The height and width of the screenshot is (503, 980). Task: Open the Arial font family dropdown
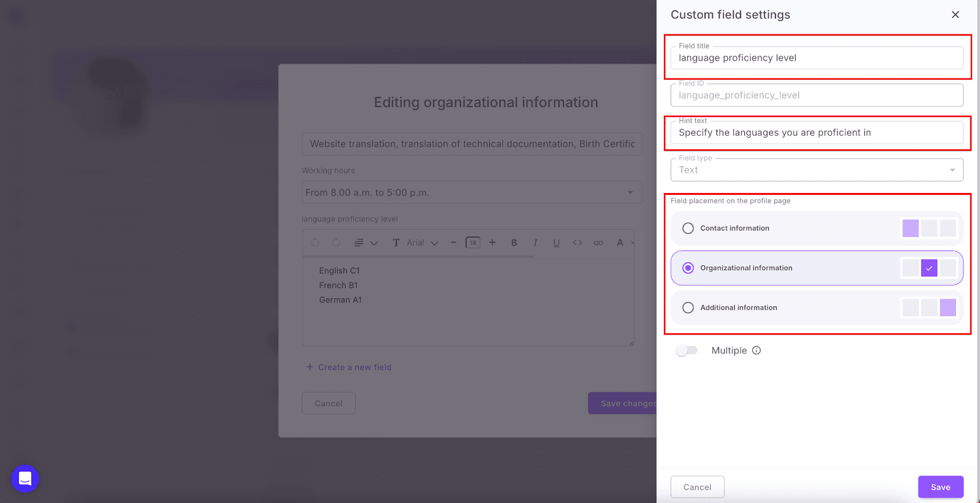pos(423,243)
